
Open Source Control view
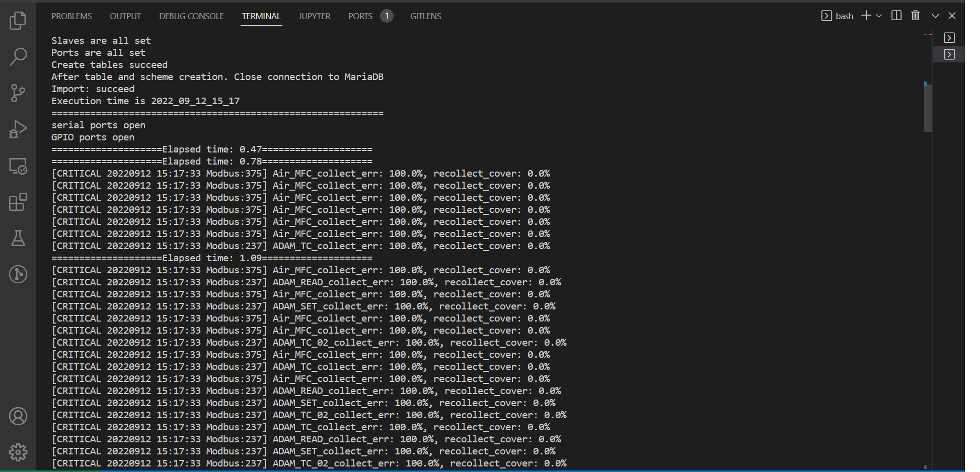(19, 94)
